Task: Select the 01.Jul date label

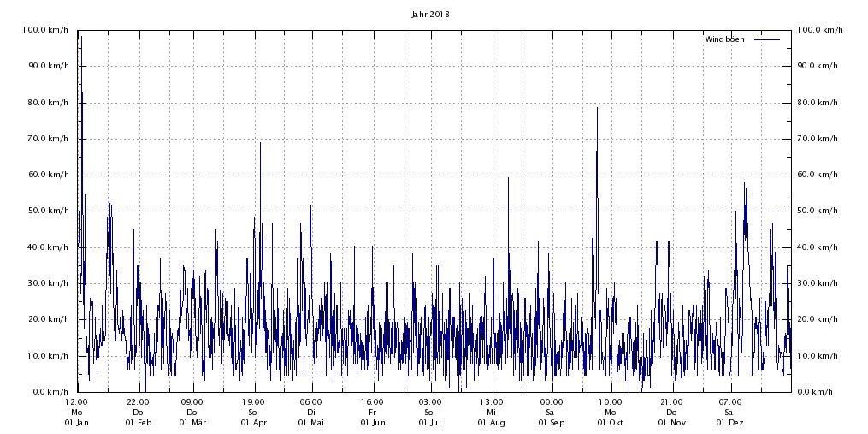Action: click(430, 423)
